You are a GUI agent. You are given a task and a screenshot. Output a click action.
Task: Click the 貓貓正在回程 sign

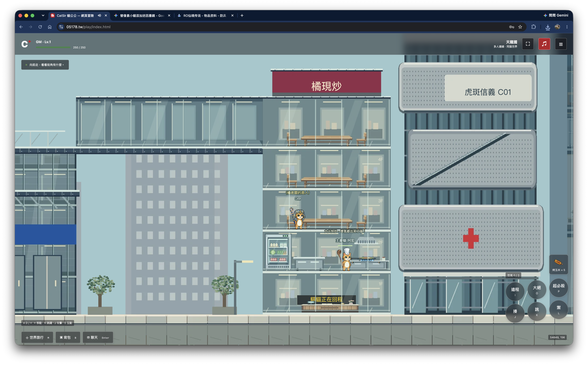point(326,299)
